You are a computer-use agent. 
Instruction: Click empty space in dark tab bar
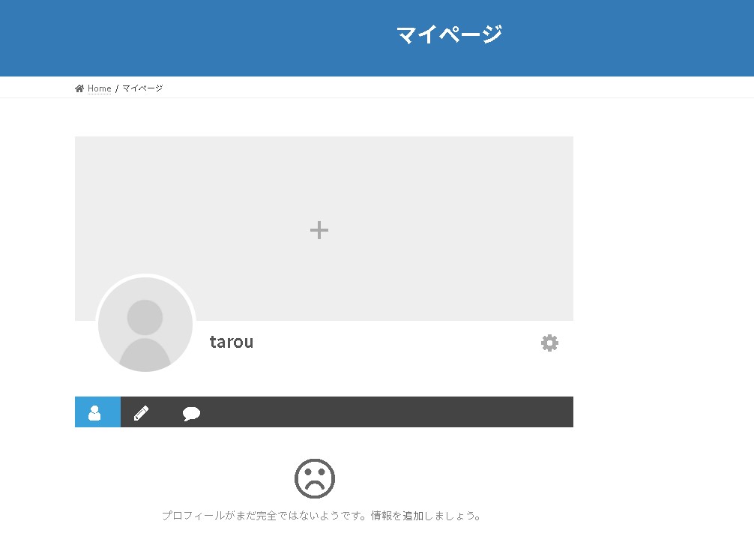click(390, 412)
